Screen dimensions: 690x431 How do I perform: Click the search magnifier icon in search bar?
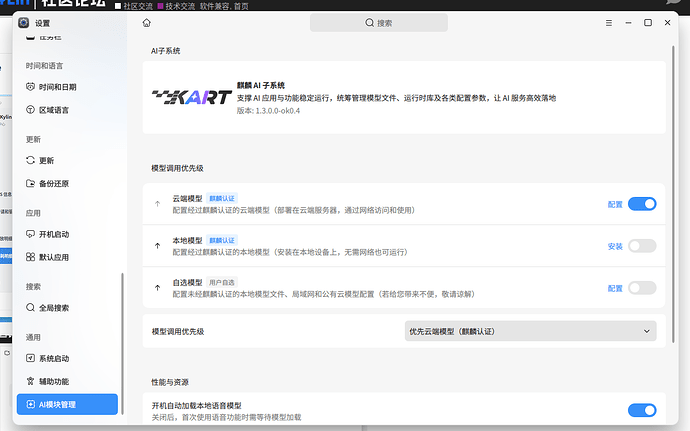(x=370, y=22)
